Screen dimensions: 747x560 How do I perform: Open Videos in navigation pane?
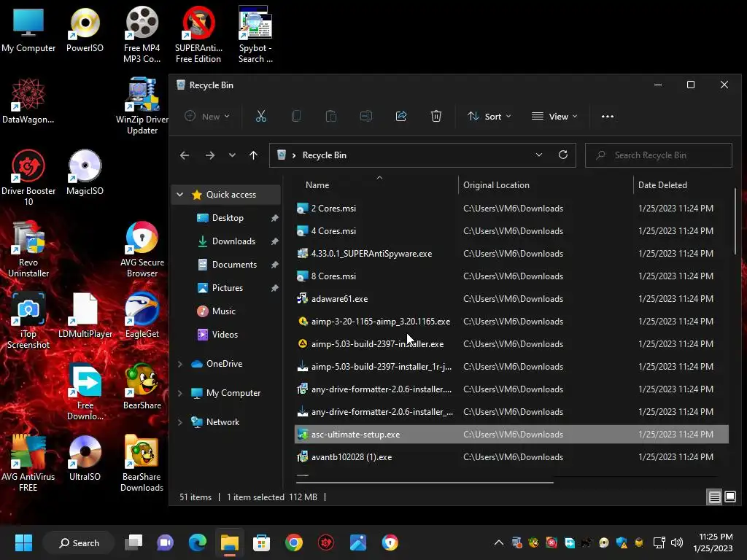pos(225,334)
